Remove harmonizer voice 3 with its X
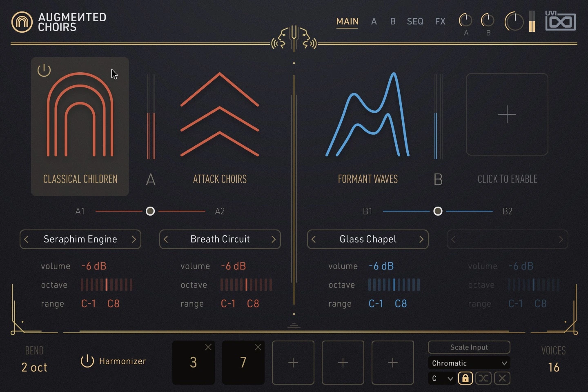 pos(208,347)
